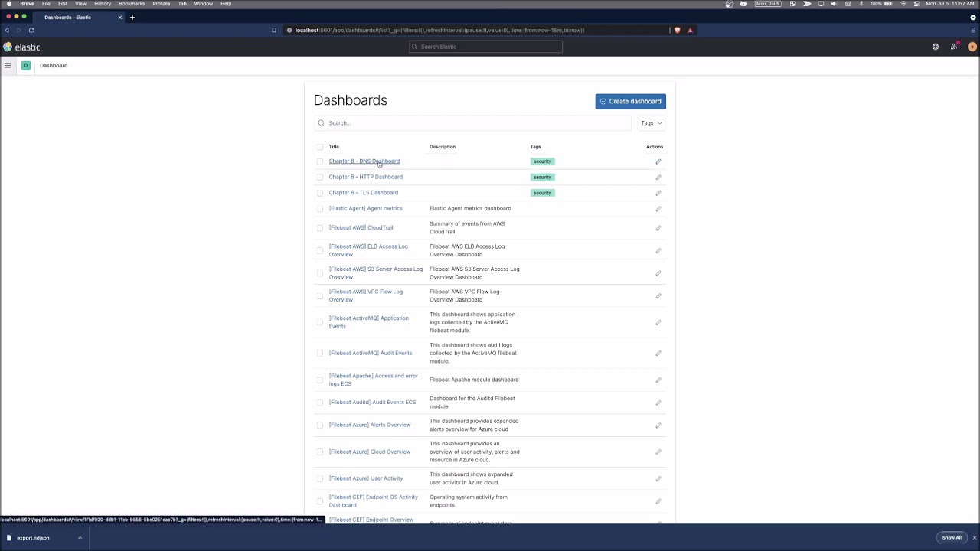Image resolution: width=980 pixels, height=551 pixels.
Task: Open [Filebeat Azure] User Activity link
Action: 366,478
